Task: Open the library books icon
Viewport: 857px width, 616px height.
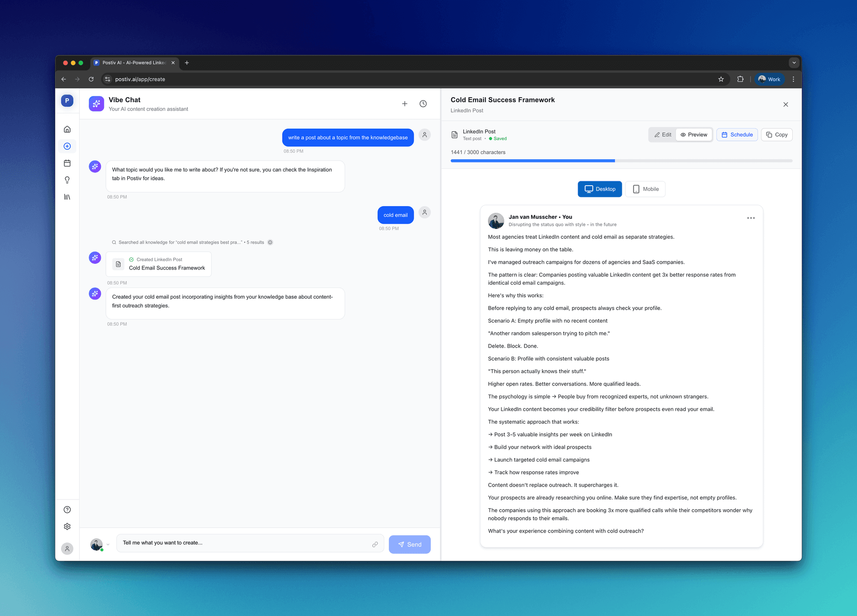Action: pos(67,197)
